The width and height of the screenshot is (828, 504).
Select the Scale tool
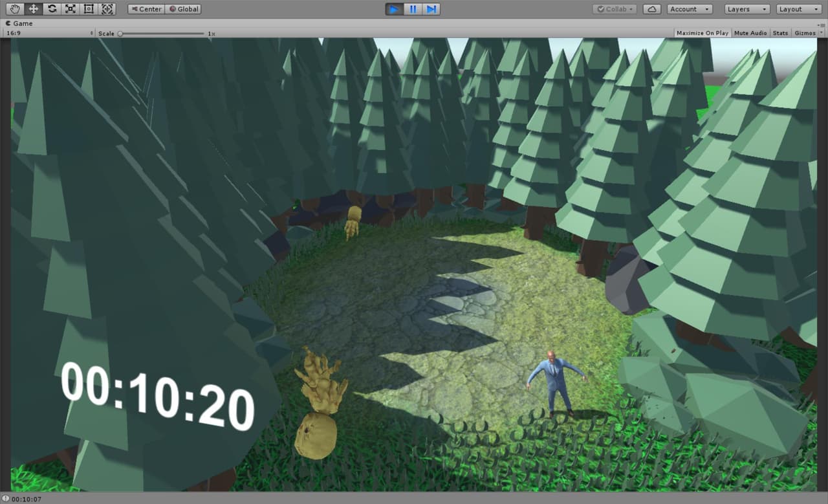(x=70, y=9)
